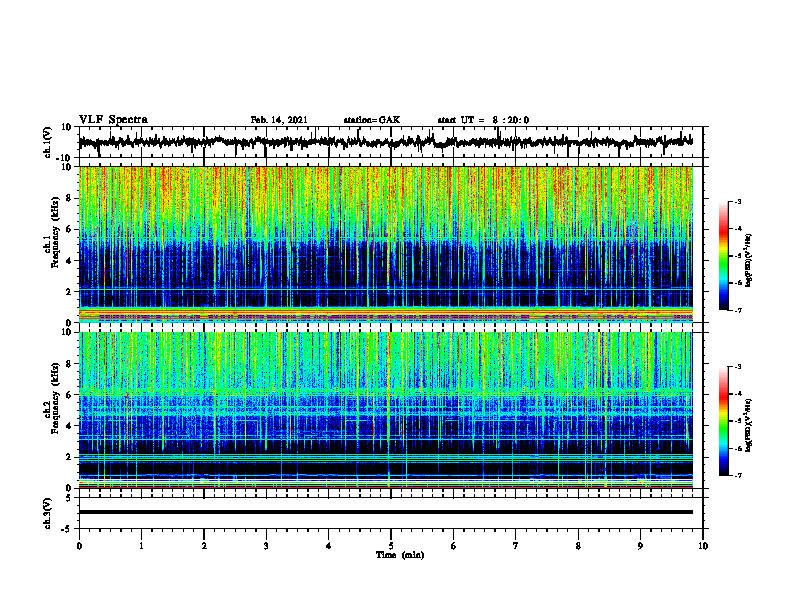
Task: Click the "-3" label on ch.1 color bar
Action: coord(737,201)
